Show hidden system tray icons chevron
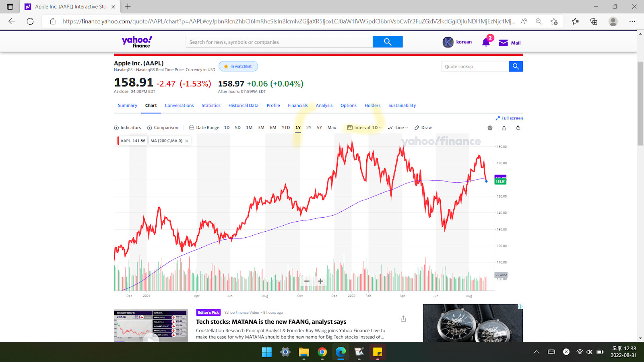Viewport: 644px width, 362px height. pos(536,352)
